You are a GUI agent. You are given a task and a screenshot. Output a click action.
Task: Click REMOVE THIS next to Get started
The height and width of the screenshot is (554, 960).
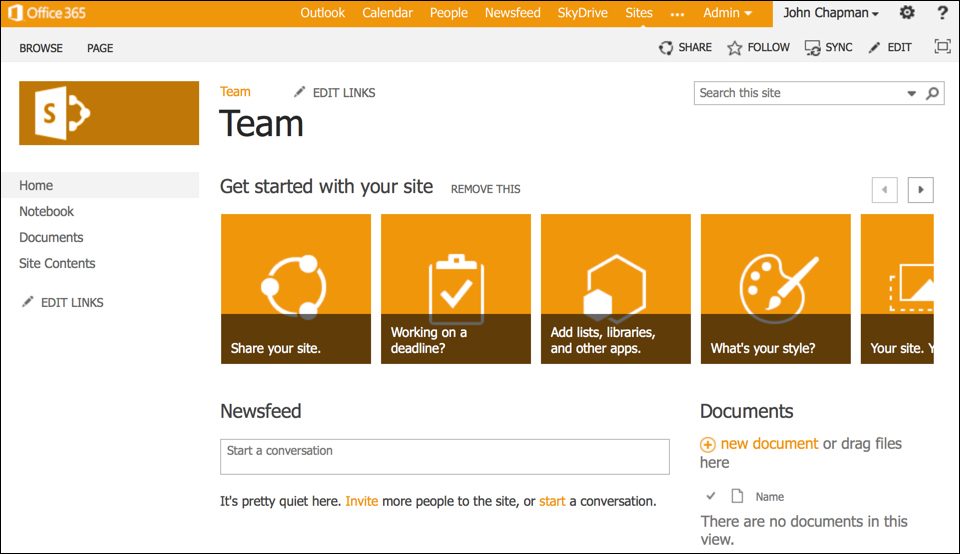tap(485, 189)
